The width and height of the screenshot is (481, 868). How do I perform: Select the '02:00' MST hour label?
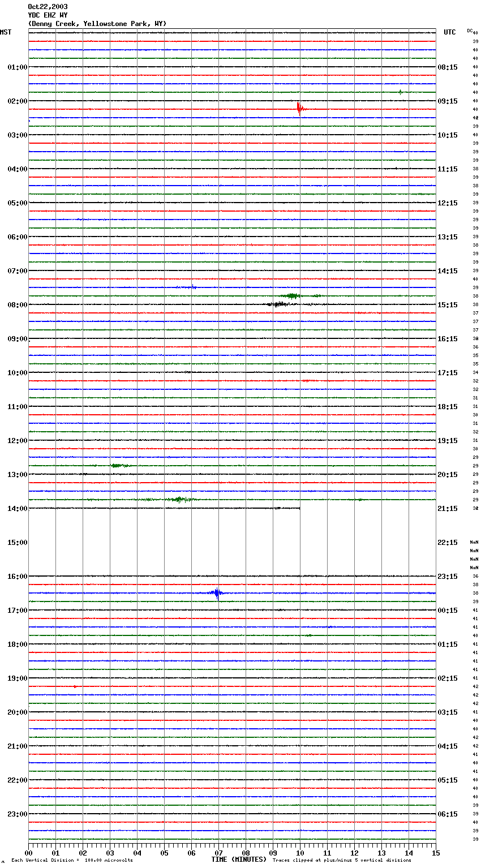tap(18, 101)
